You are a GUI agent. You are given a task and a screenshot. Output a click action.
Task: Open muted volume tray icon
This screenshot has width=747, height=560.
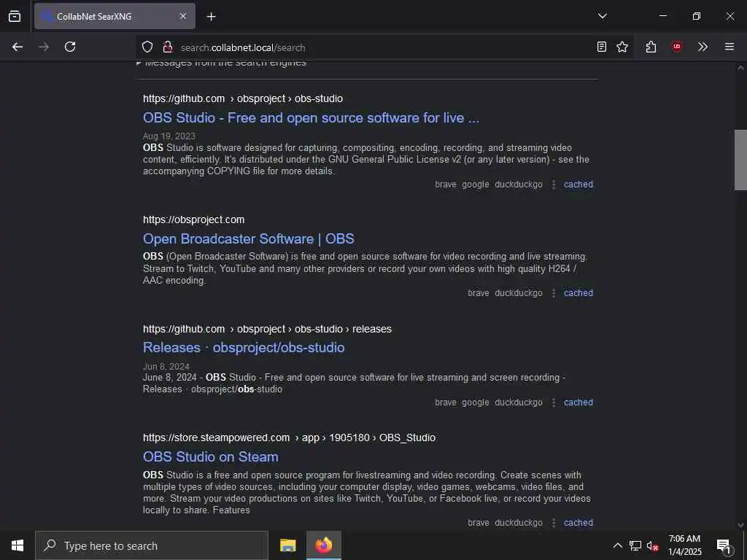coord(653,545)
